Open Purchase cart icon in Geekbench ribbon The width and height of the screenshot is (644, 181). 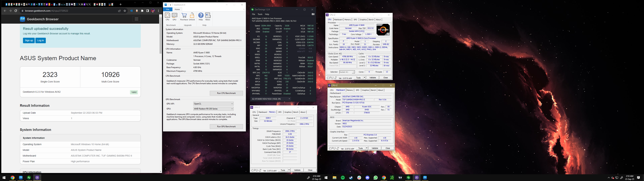[x=184, y=16]
